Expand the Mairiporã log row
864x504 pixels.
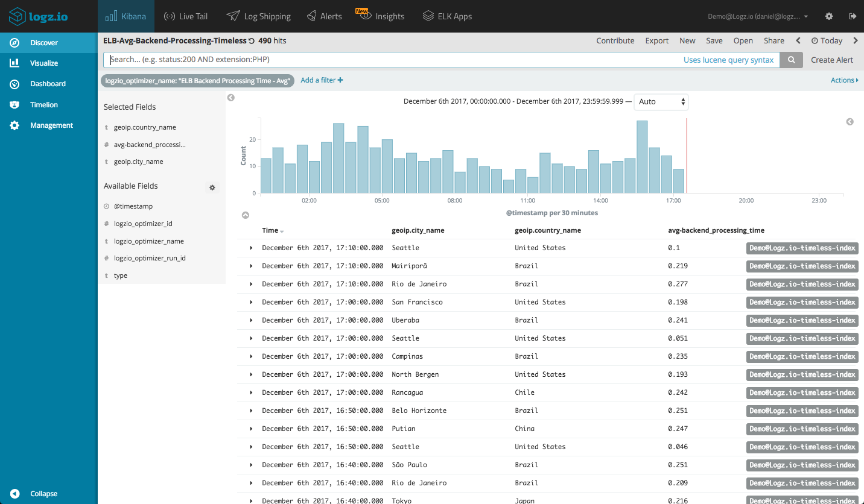251,266
